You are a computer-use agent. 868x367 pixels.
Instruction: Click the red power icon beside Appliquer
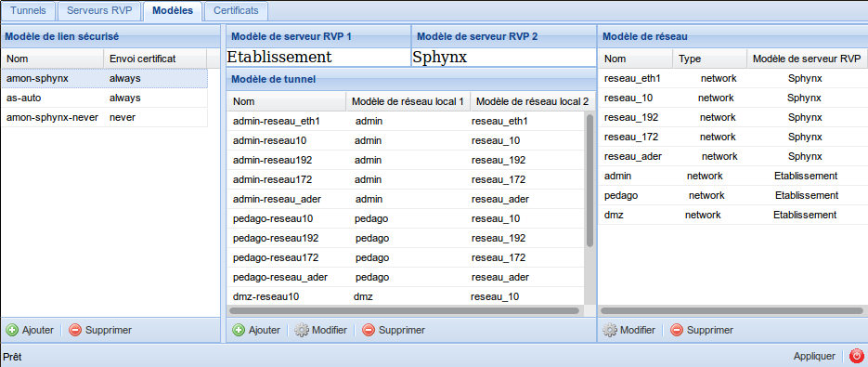tap(856, 355)
